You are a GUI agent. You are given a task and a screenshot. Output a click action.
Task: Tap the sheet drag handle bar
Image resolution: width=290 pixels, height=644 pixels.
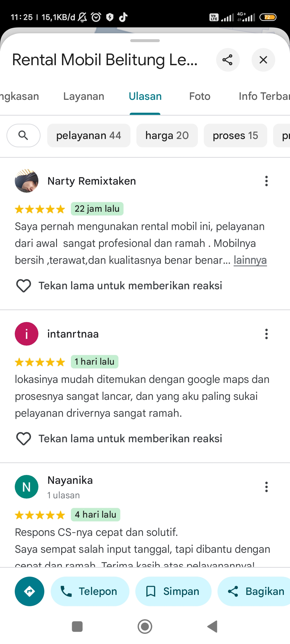coord(145,41)
